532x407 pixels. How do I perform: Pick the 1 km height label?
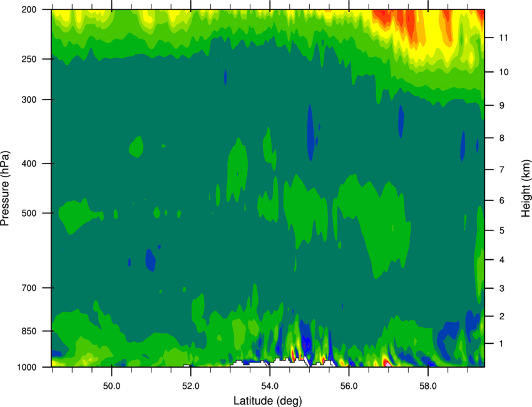point(502,344)
